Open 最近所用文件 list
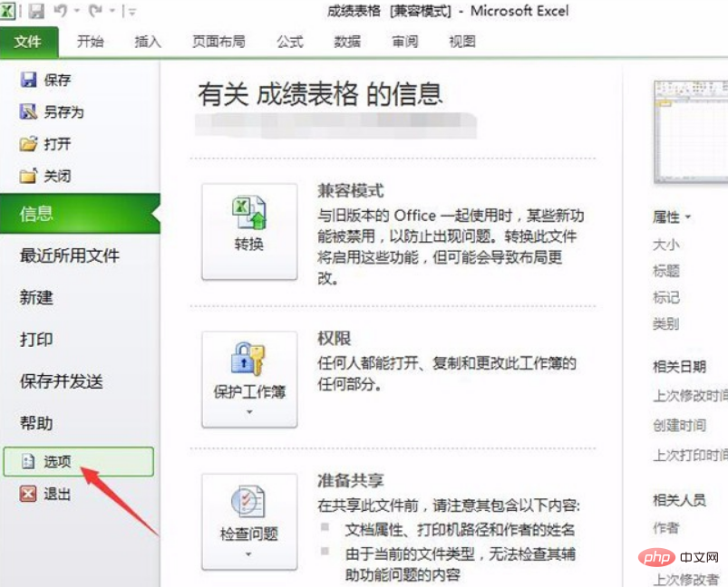Viewport: 728px width, 587px height. point(70,255)
